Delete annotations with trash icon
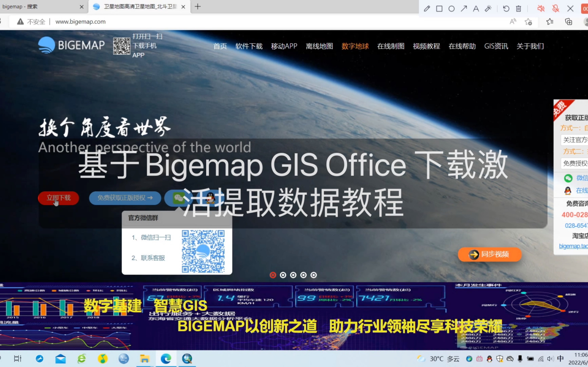This screenshot has width=588, height=367. pyautogui.click(x=519, y=9)
